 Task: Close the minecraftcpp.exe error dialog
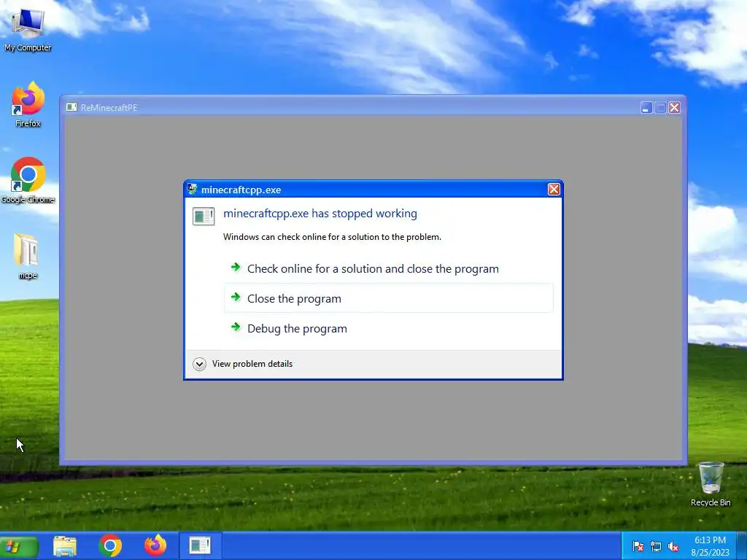[554, 190]
